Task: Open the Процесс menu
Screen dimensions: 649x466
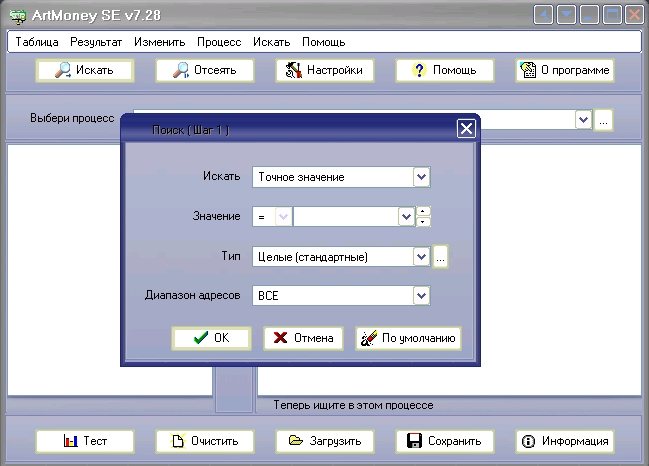Action: [x=219, y=42]
